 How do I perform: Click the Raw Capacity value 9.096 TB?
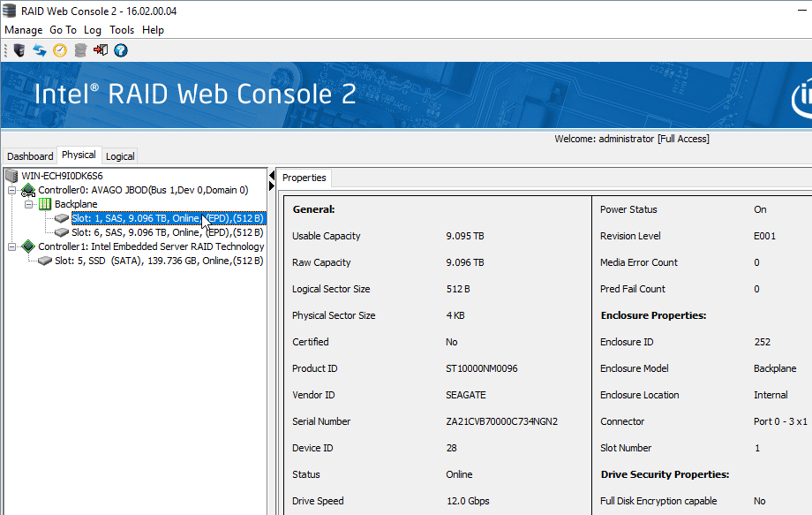(465, 262)
